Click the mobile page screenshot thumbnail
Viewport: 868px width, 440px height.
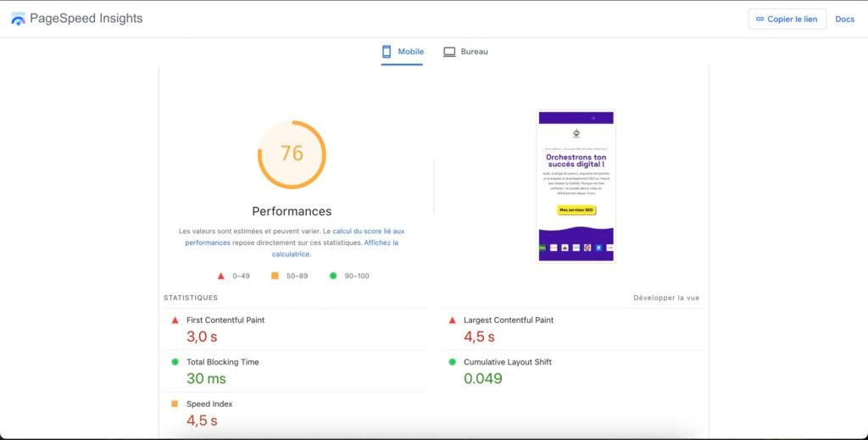pos(576,187)
